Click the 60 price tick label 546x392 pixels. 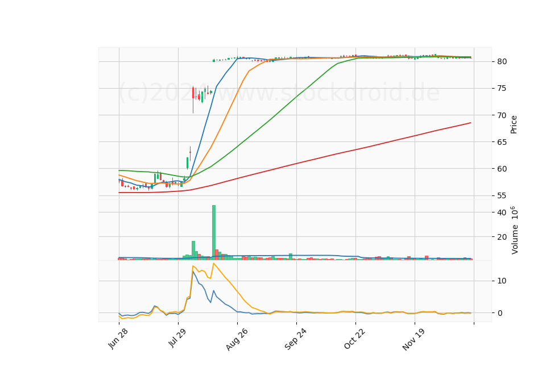pyautogui.click(x=502, y=169)
